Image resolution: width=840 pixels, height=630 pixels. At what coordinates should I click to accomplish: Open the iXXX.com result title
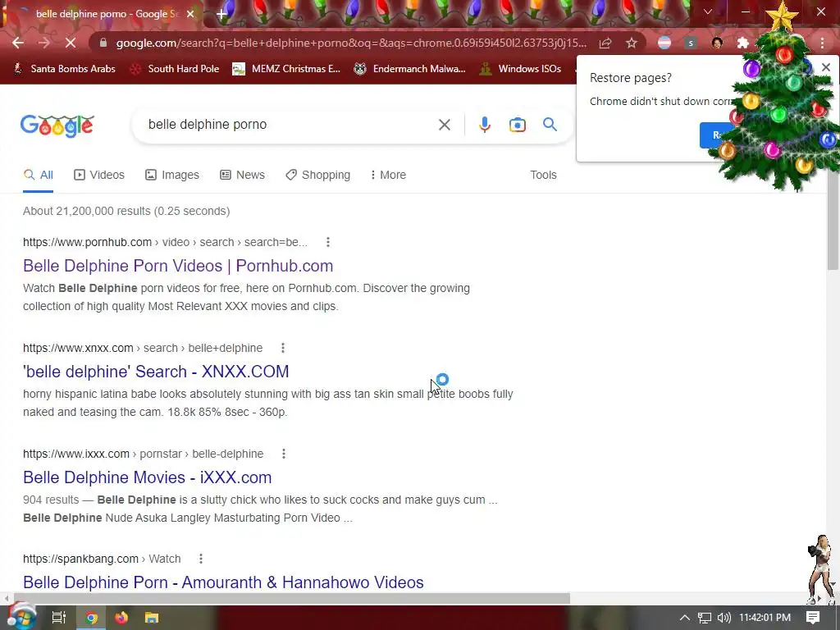tap(148, 477)
